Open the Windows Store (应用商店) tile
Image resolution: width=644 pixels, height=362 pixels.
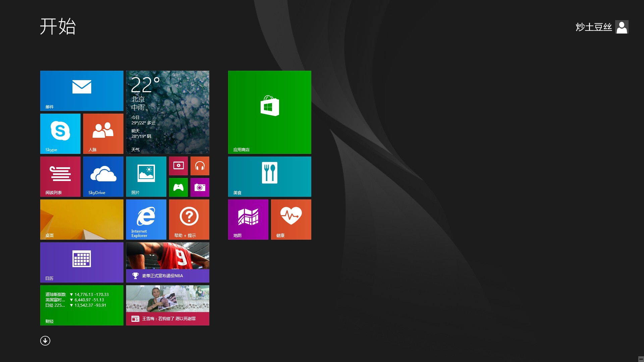[269, 112]
